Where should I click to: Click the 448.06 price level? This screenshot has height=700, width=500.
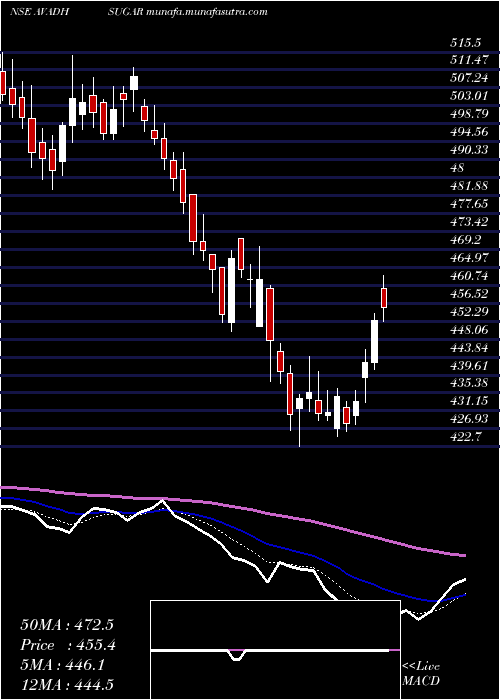[x=469, y=330]
